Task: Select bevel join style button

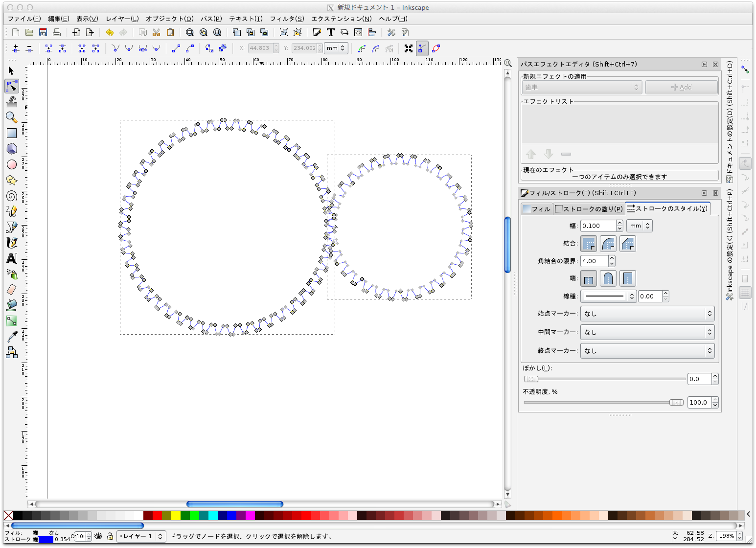Action: point(628,244)
